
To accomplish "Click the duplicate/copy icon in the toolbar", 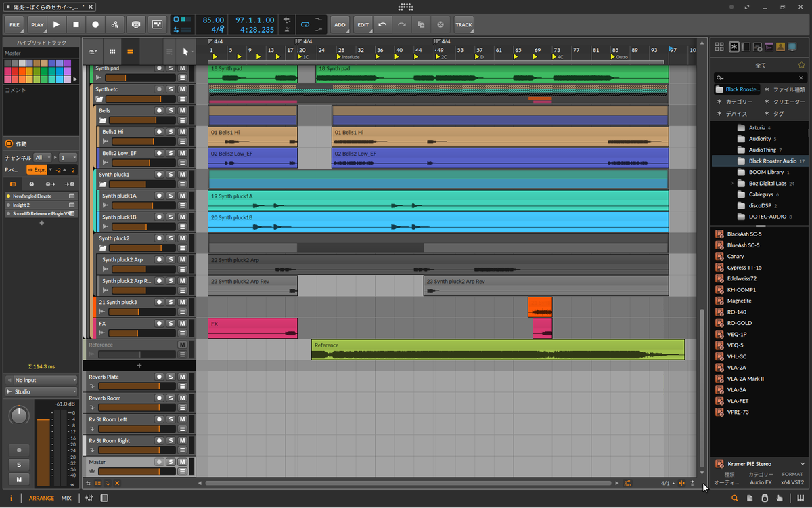I will tap(421, 24).
